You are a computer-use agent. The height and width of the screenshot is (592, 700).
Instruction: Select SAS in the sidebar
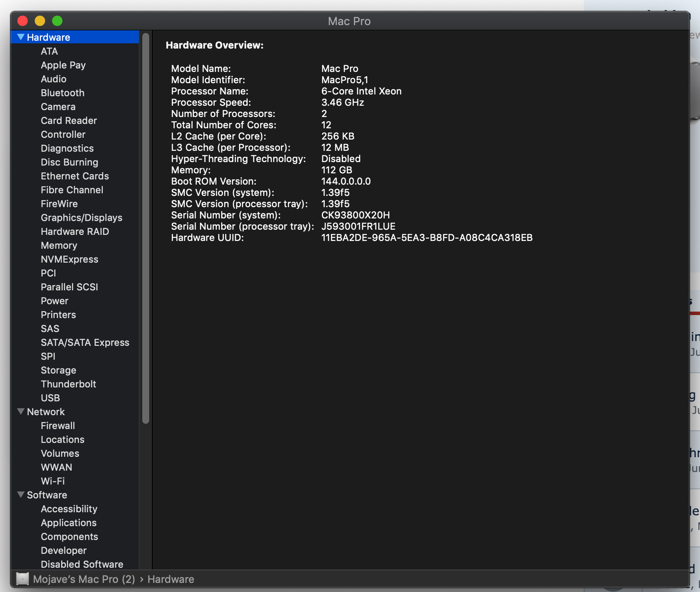(x=50, y=329)
